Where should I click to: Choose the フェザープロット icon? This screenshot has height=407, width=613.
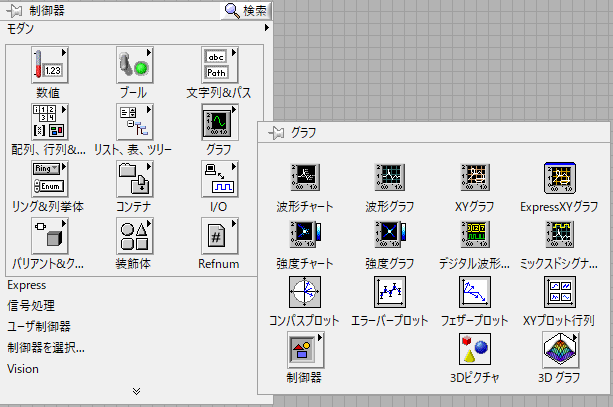[474, 293]
